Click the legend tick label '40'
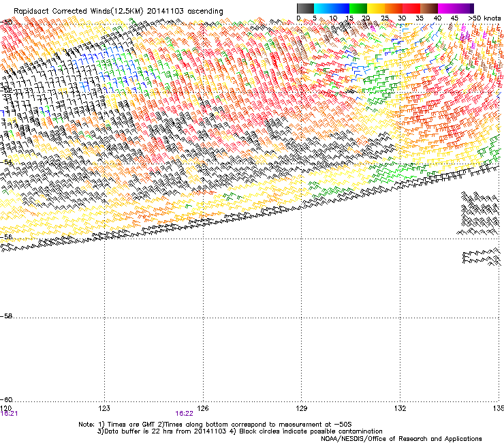The height and width of the screenshot is (443, 504). tap(437, 18)
